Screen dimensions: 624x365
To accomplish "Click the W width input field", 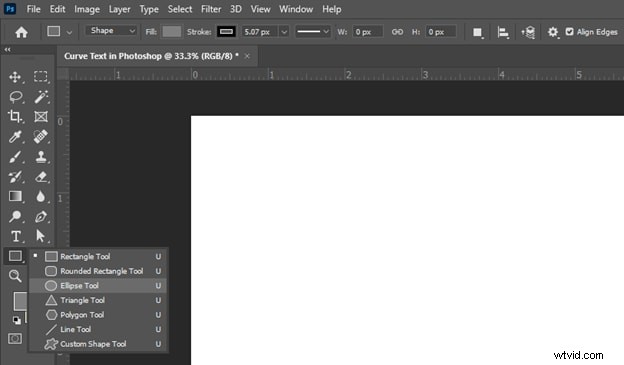I will click(368, 32).
